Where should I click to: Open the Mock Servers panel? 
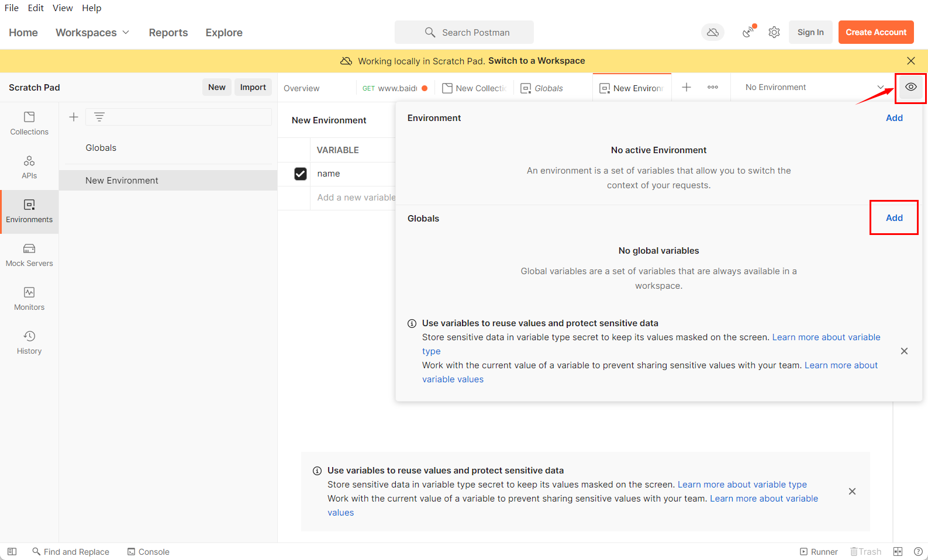(29, 255)
